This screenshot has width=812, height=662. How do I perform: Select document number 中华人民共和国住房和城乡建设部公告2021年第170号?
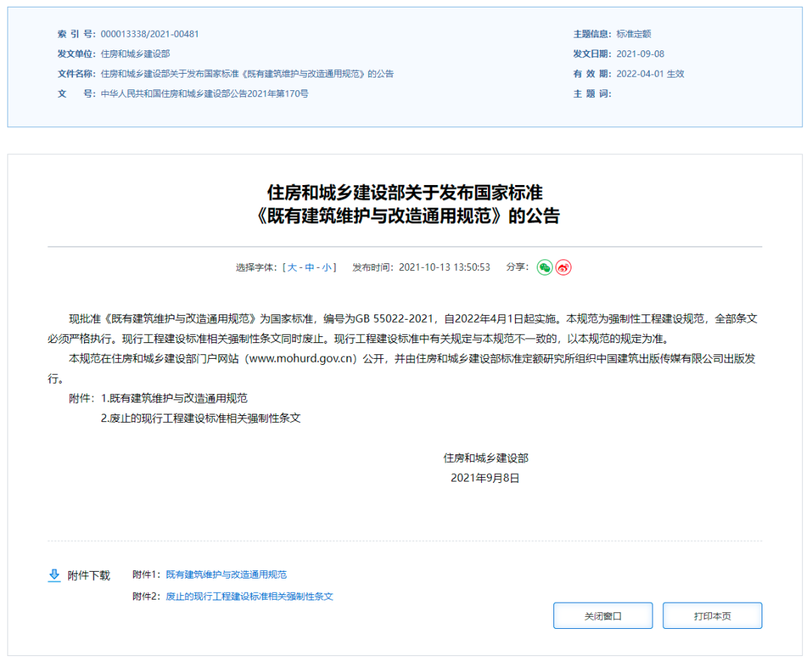click(x=205, y=94)
